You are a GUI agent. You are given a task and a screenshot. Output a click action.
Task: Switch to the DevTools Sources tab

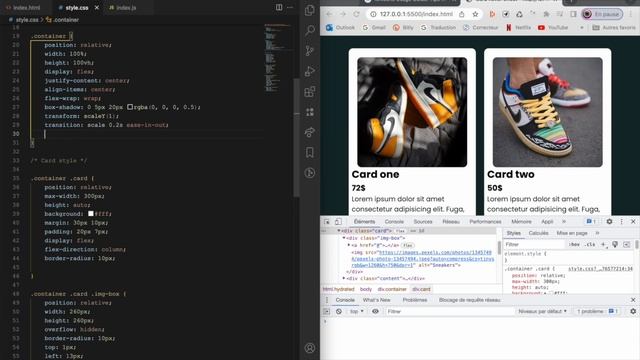[x=423, y=222]
